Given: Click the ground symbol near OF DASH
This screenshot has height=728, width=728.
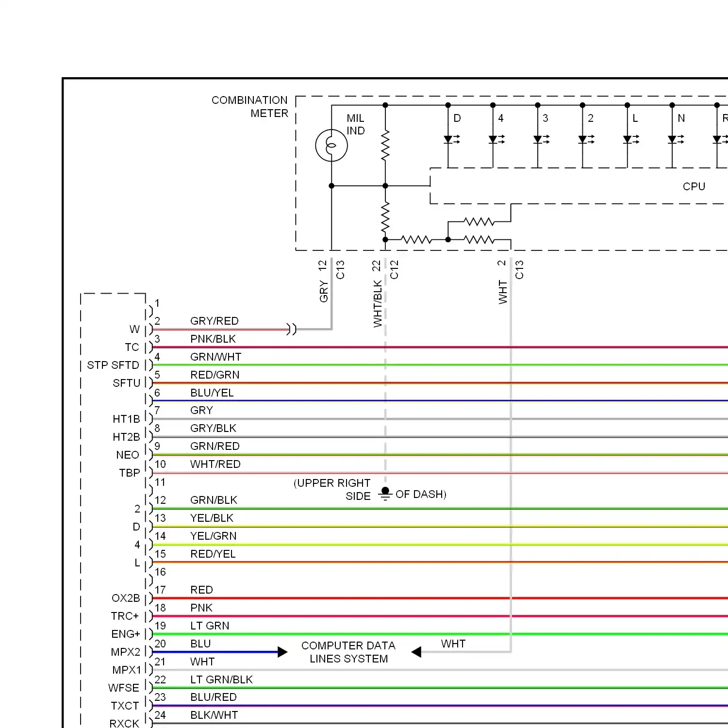Looking at the screenshot, I should pos(385,494).
